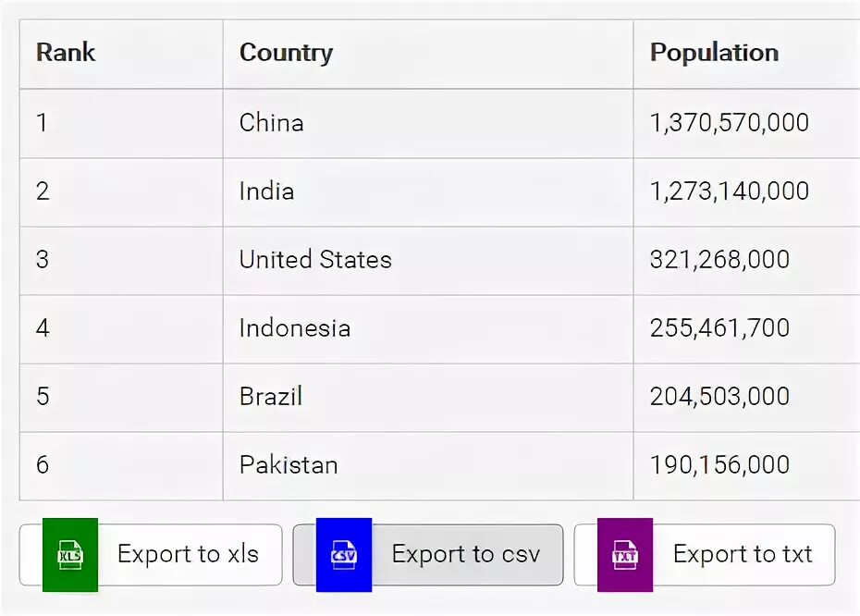Click population value 190,156,000
This screenshot has width=860, height=616.
point(719,464)
